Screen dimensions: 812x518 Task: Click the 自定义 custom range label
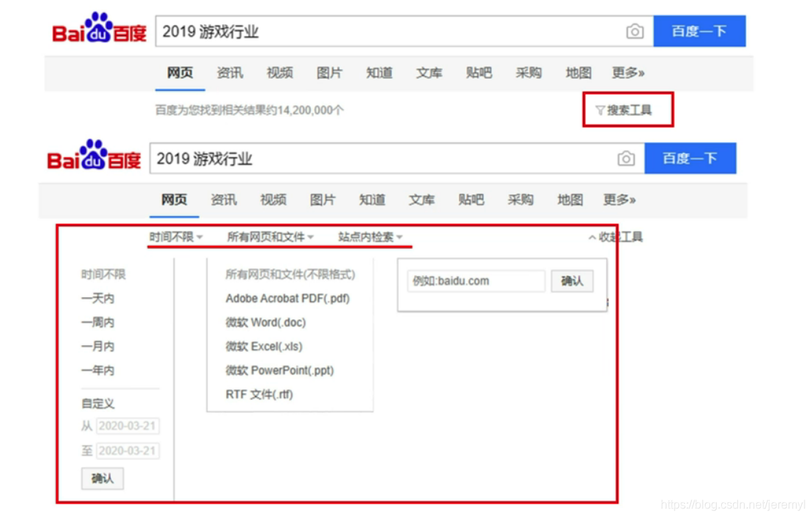[97, 404]
